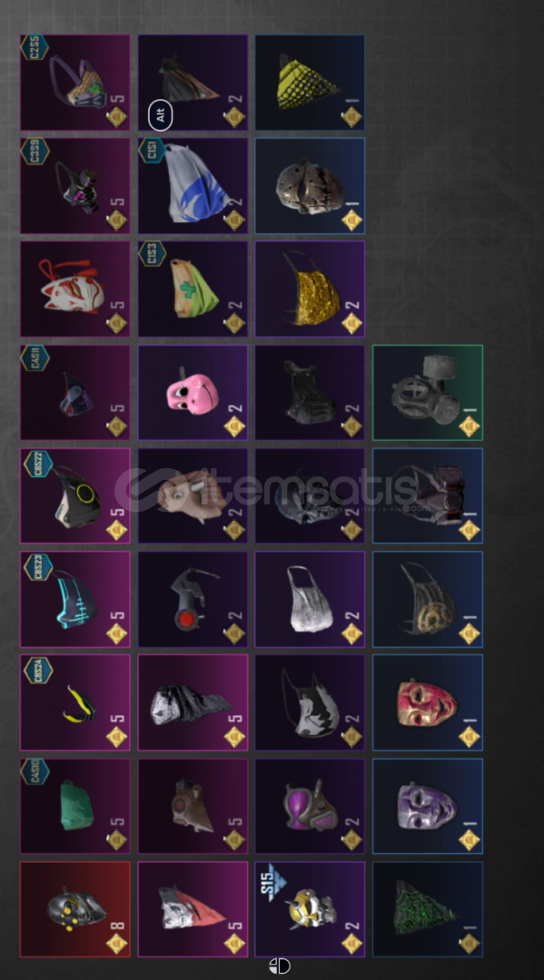Select the C8S22 black mask with yellow ring

coord(75,495)
